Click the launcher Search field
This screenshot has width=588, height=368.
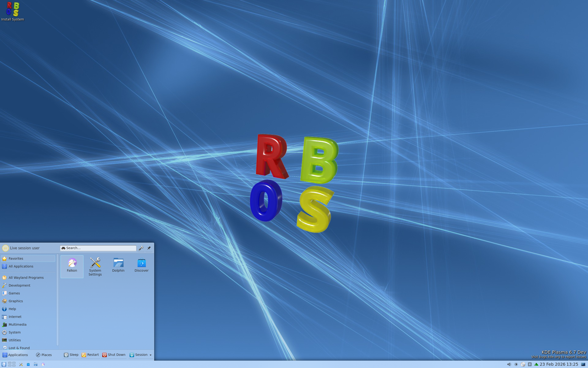(x=98, y=248)
